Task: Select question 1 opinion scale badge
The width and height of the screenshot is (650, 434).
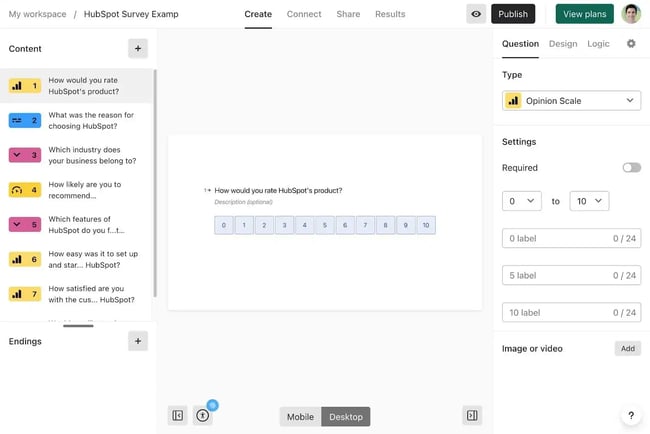Action: tap(25, 86)
